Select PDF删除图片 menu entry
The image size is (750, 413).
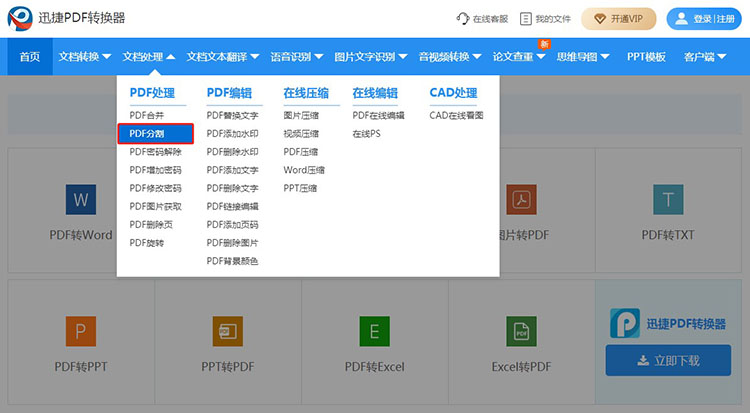point(232,243)
